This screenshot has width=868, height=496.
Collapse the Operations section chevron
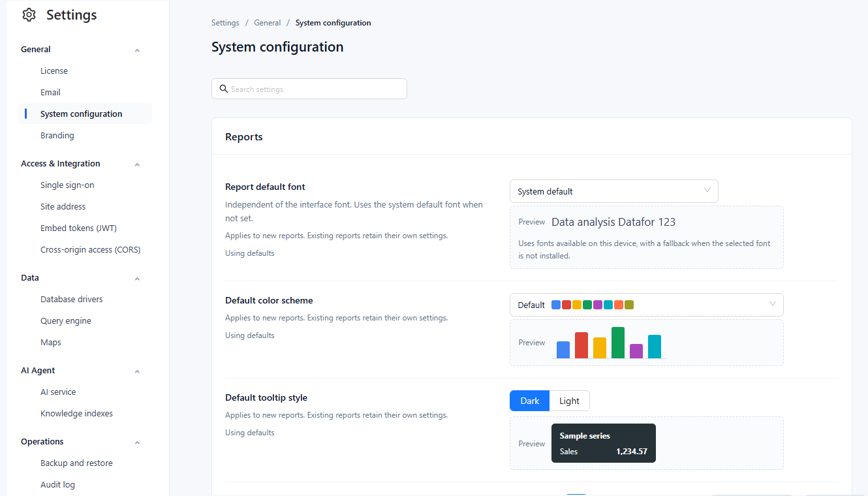[137, 442]
